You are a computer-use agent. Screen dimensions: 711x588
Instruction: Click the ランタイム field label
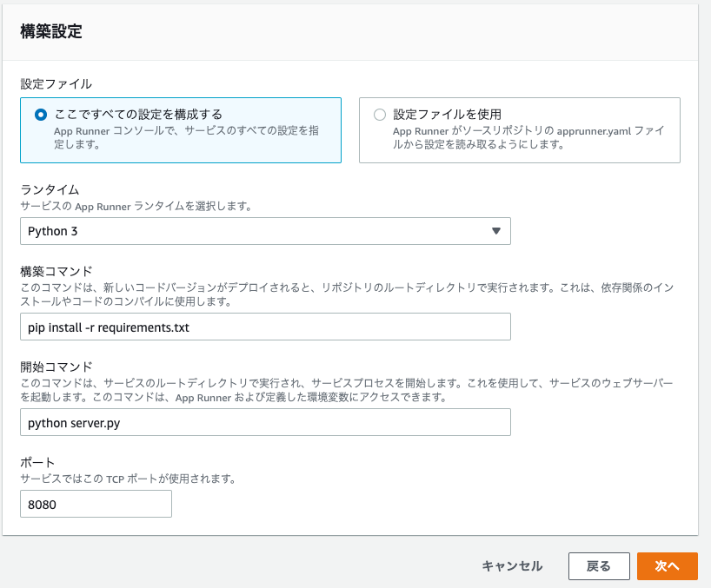point(50,189)
